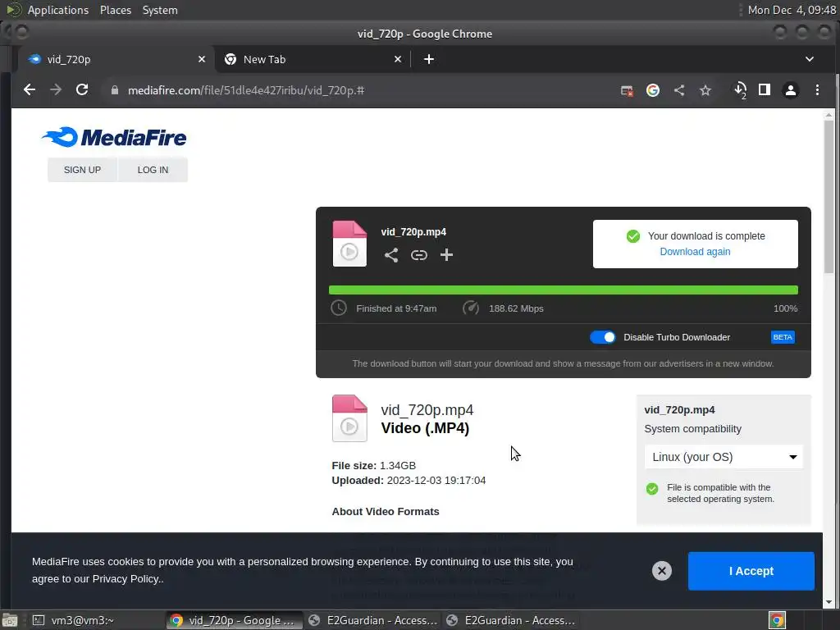Click the compatibility green checkmark icon
Viewport: 840px width, 630px height.
(x=652, y=489)
